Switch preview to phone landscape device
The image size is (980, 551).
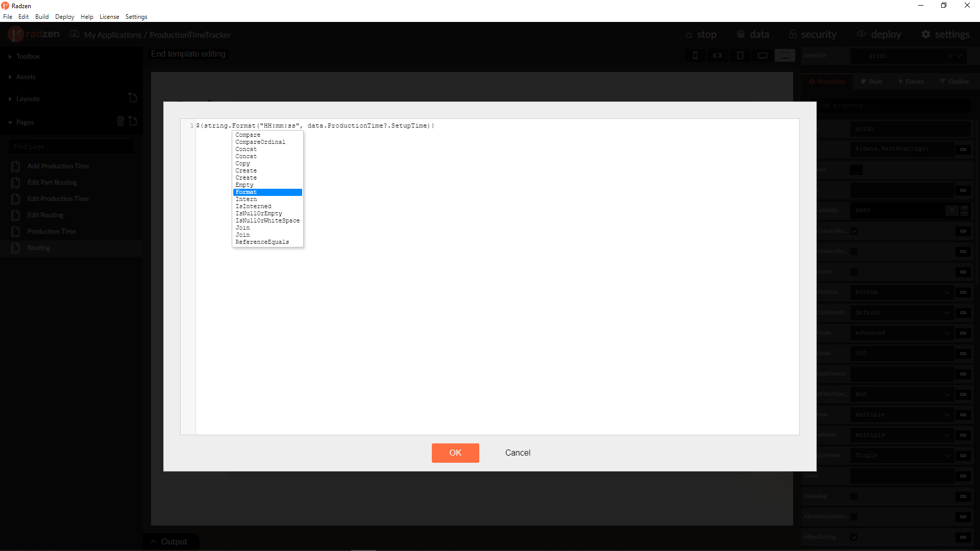point(717,56)
